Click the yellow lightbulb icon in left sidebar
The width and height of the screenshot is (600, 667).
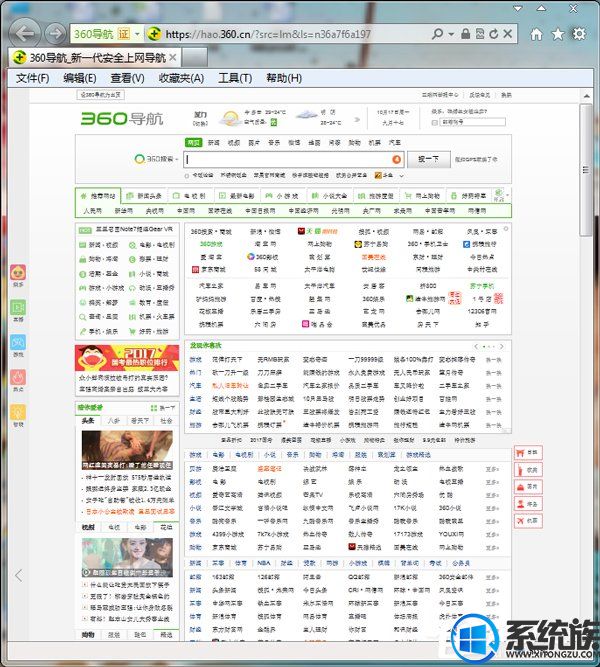click(x=18, y=412)
